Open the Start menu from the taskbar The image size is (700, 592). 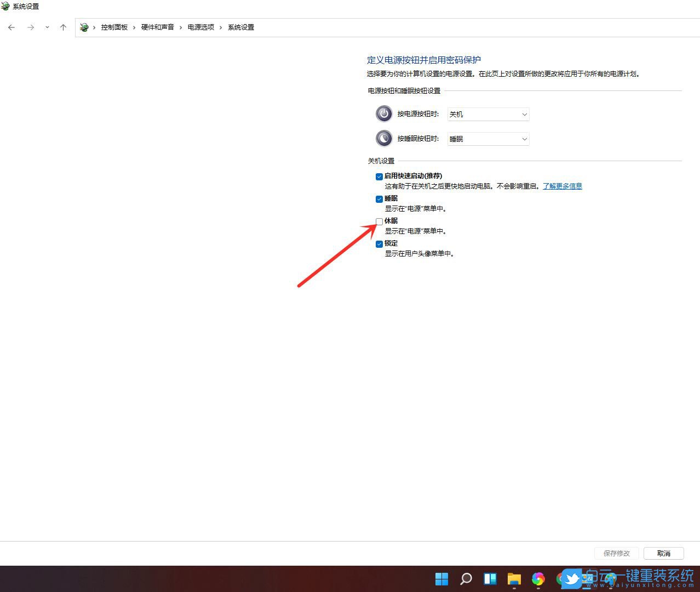click(441, 578)
